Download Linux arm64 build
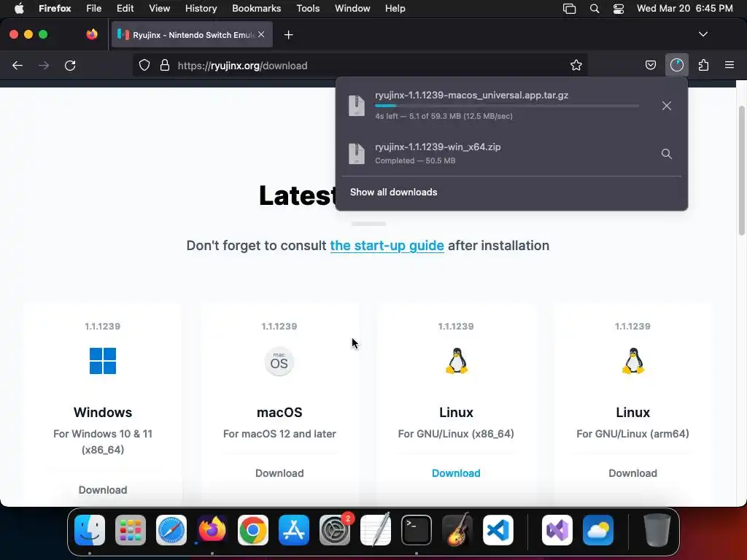 632,473
